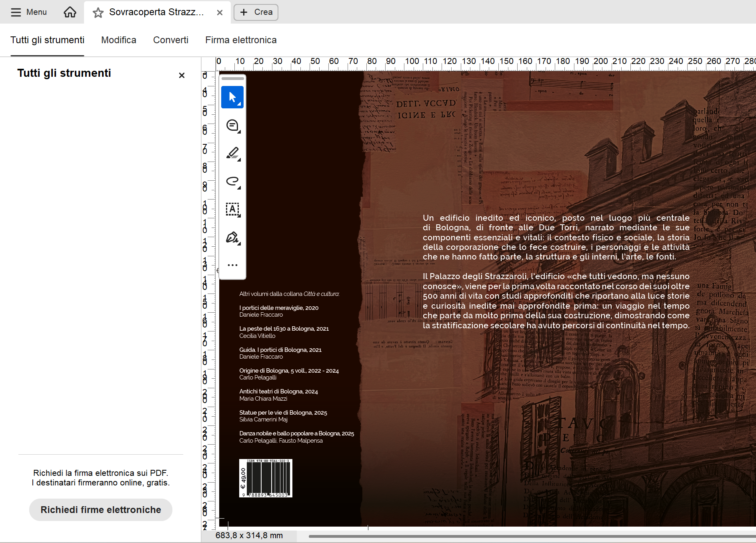
Task: Click the paragraph starting 'Il Palazzo degli Strazzaroli'
Action: click(556, 301)
